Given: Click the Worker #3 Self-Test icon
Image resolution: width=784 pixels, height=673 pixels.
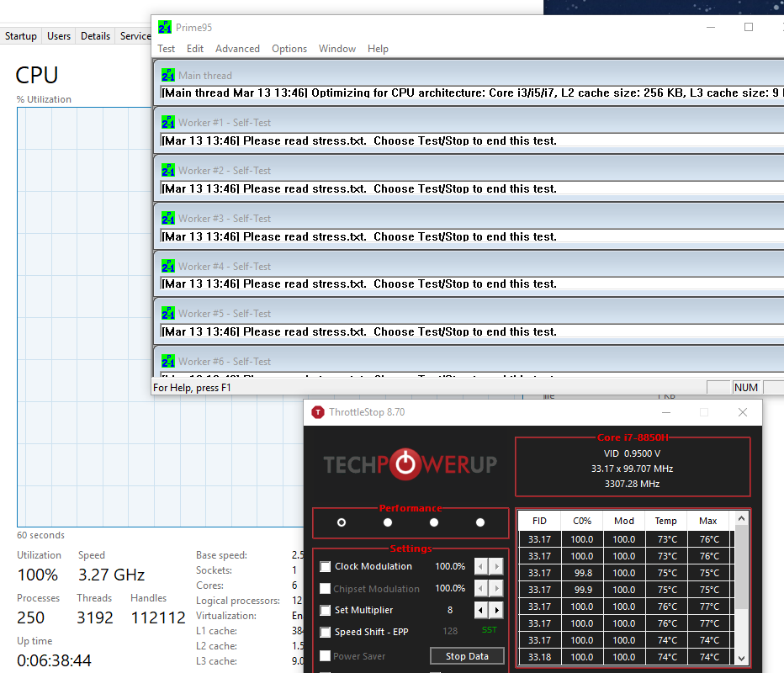Looking at the screenshot, I should (168, 218).
